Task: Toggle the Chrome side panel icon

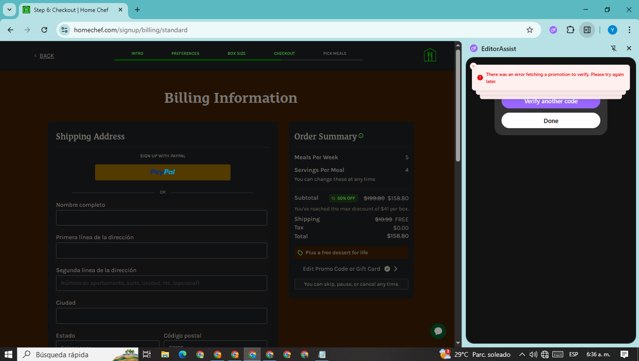Action: (587, 30)
